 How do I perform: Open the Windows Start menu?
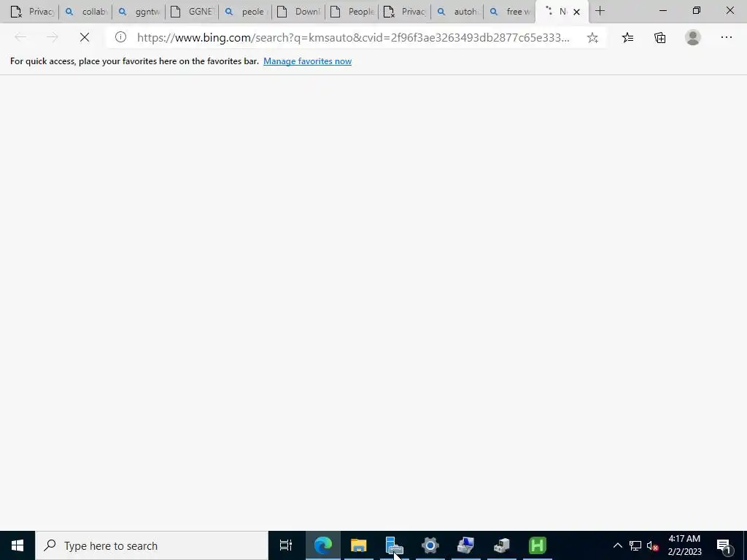pos(18,545)
